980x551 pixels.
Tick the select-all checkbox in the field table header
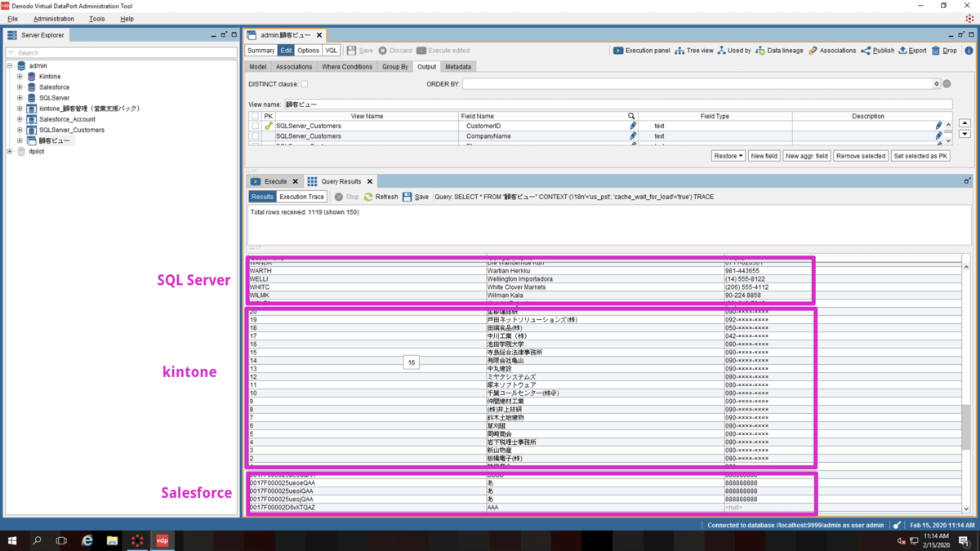pyautogui.click(x=256, y=117)
